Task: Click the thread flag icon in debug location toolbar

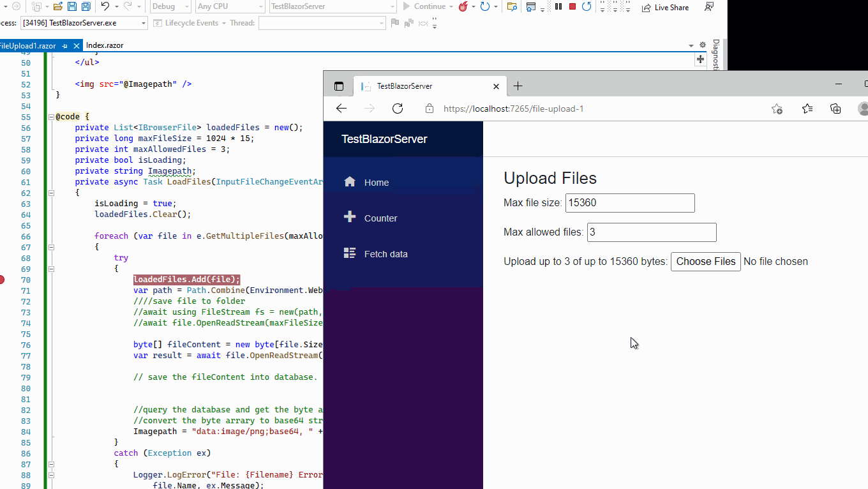Action: (395, 23)
